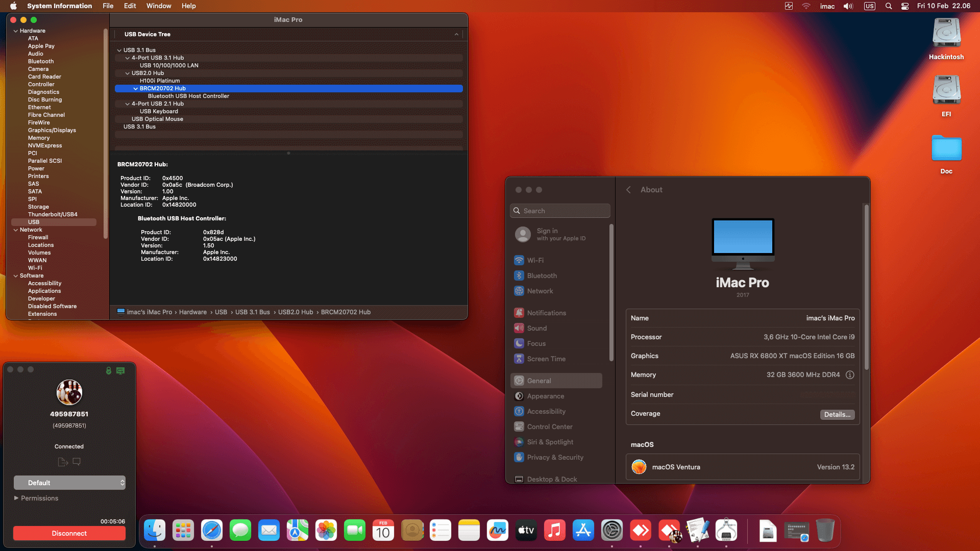Open the Default profile dropdown
Image resolution: width=980 pixels, height=551 pixels.
tap(69, 482)
